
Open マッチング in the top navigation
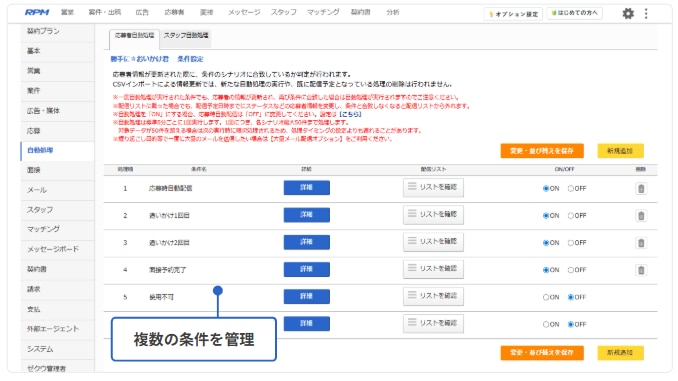[x=323, y=12]
